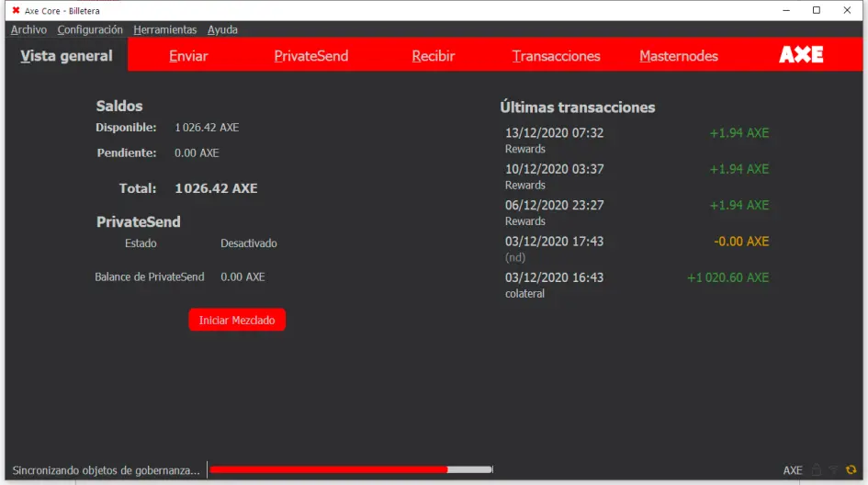Image resolution: width=868 pixels, height=485 pixels.
Task: Click the AXE logo in the toolbar
Action: (801, 54)
